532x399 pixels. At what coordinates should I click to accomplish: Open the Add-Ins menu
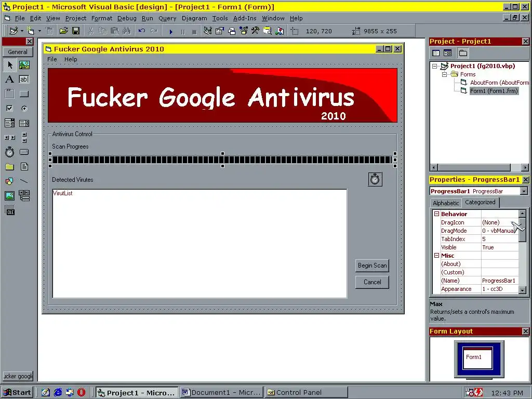click(245, 18)
